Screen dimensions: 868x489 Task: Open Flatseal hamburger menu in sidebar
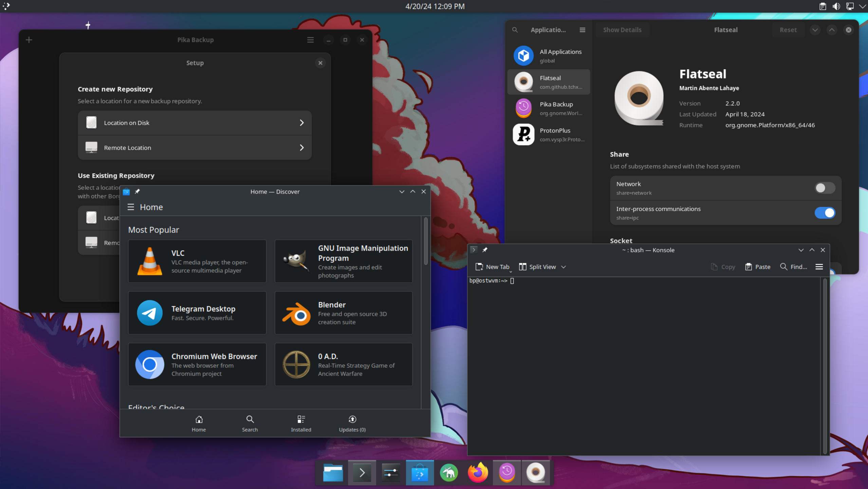[582, 30]
